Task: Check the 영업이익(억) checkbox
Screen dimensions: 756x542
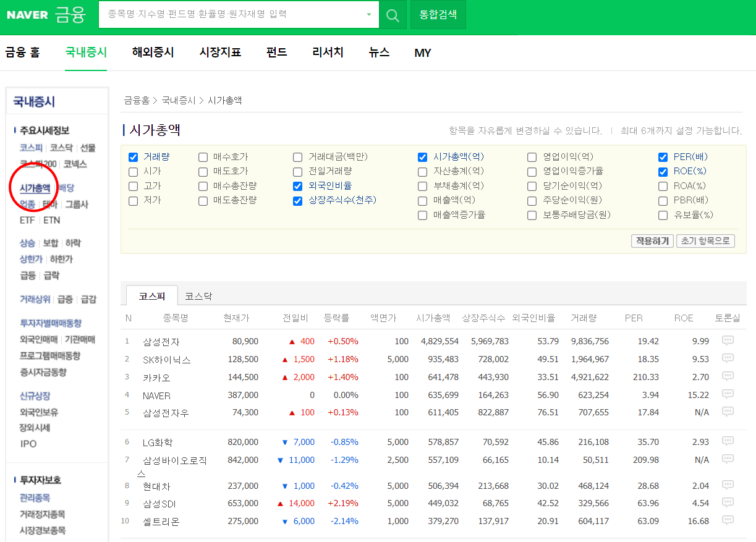Action: click(x=532, y=157)
